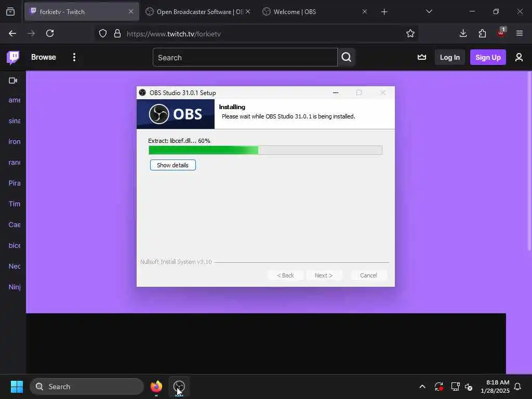Click the sync tray icon with red dot

click(x=438, y=387)
